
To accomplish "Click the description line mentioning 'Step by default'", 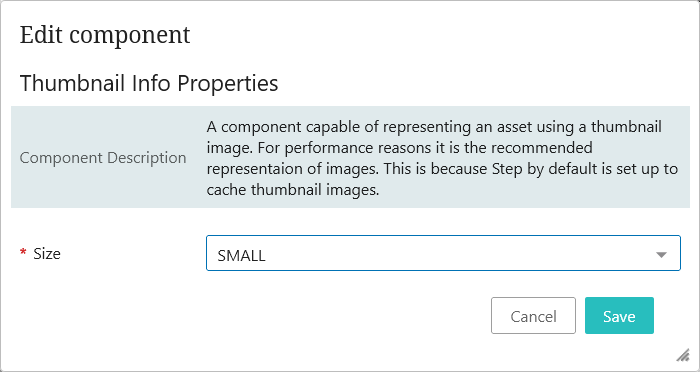I will (x=442, y=169).
